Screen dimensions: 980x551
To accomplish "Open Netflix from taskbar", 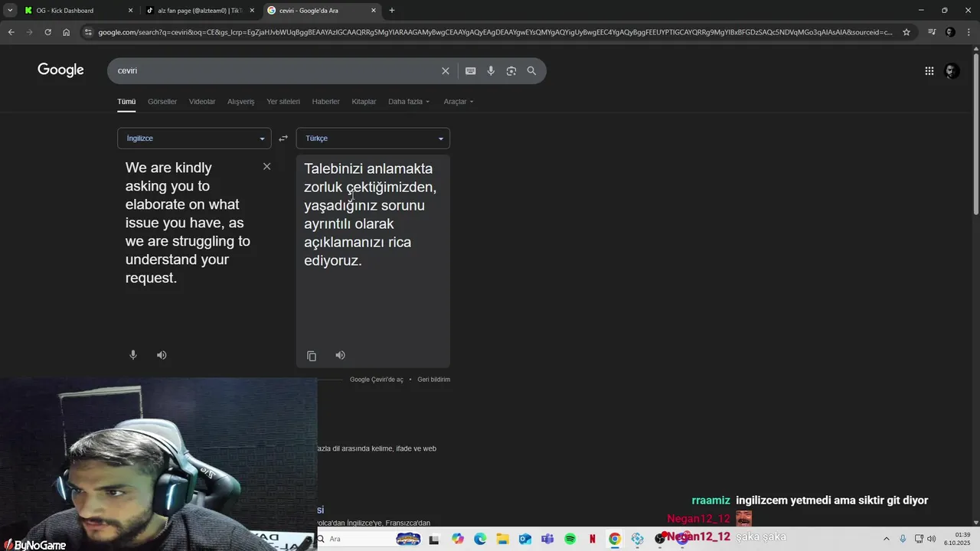I will (593, 539).
